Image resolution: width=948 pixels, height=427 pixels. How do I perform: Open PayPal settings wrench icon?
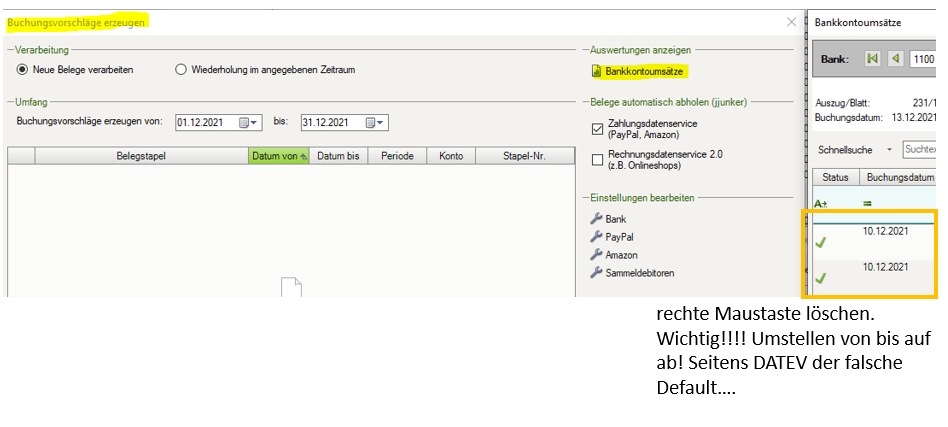[x=597, y=237]
